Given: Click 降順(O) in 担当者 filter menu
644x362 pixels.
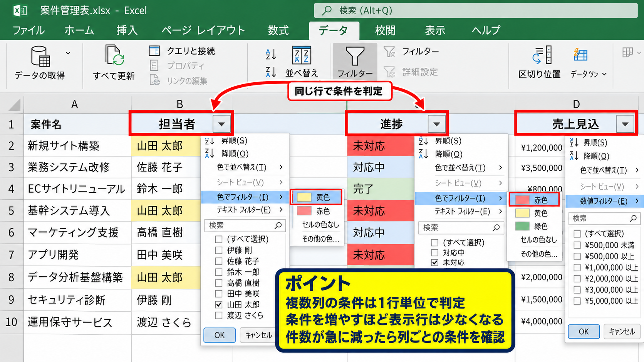Looking at the screenshot, I should [235, 153].
